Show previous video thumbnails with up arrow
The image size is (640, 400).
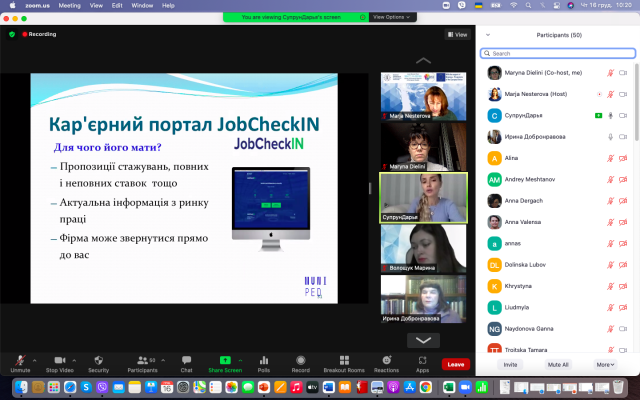tap(423, 61)
